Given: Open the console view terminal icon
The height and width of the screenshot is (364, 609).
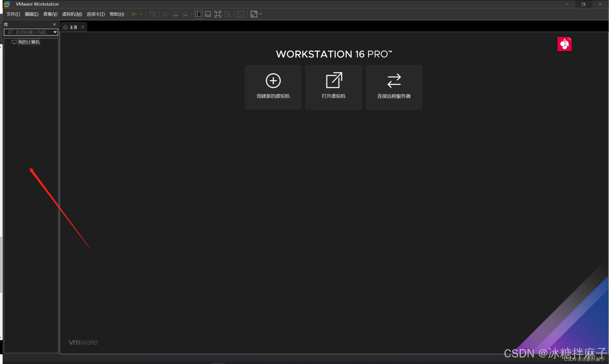Looking at the screenshot, I should click(x=241, y=14).
